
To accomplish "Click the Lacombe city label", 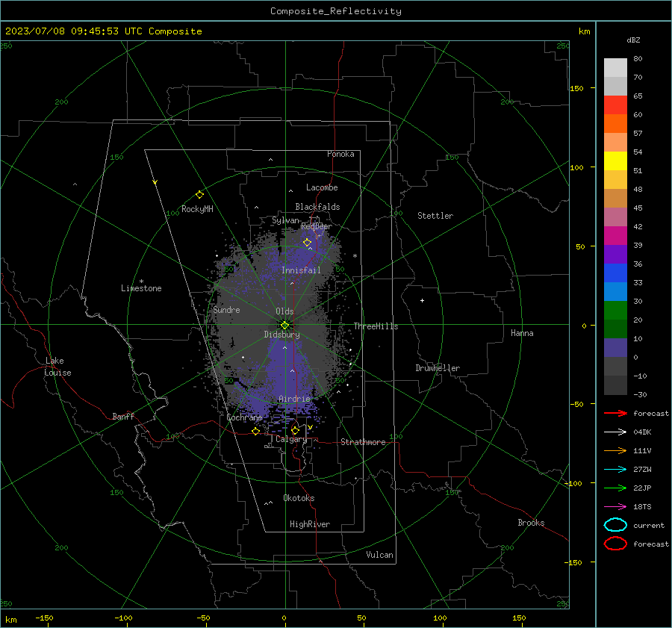I will [x=322, y=187].
